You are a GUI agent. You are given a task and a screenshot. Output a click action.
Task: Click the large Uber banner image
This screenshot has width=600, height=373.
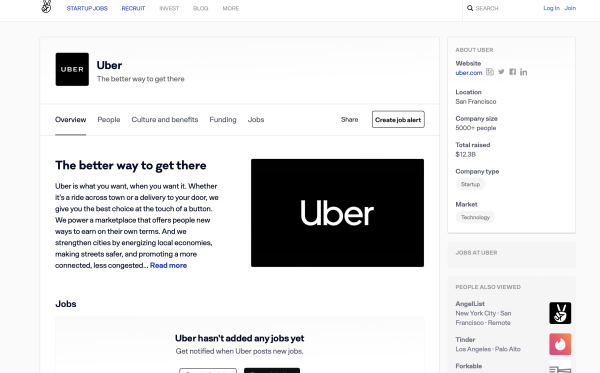coord(337,213)
